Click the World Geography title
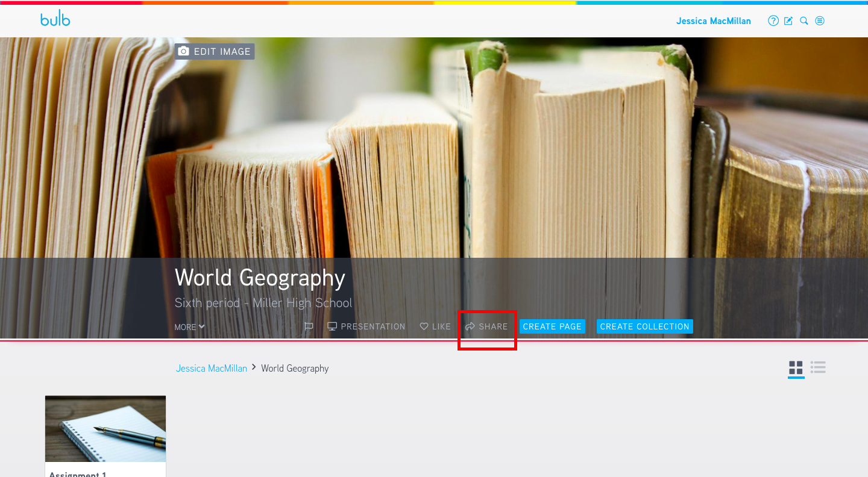This screenshot has height=477, width=868. click(x=260, y=278)
